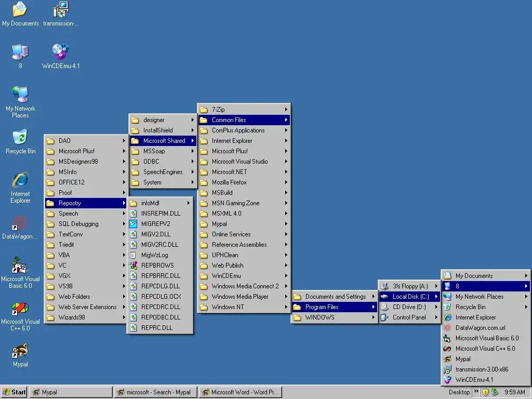Open the Start menu button
532x399 pixels.
point(14,392)
